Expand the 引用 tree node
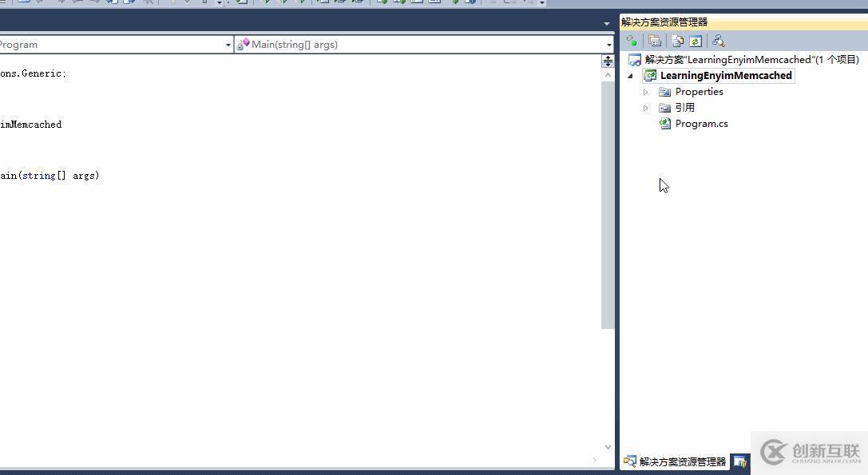 [x=645, y=107]
